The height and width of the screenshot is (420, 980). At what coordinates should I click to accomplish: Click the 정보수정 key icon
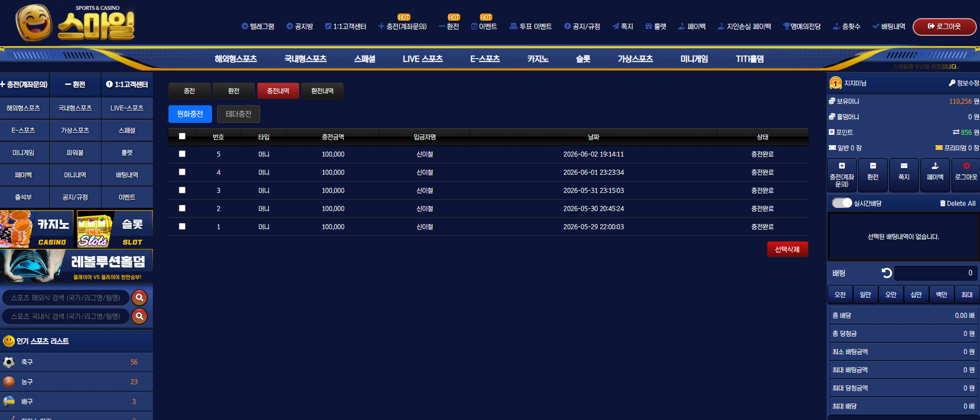951,83
